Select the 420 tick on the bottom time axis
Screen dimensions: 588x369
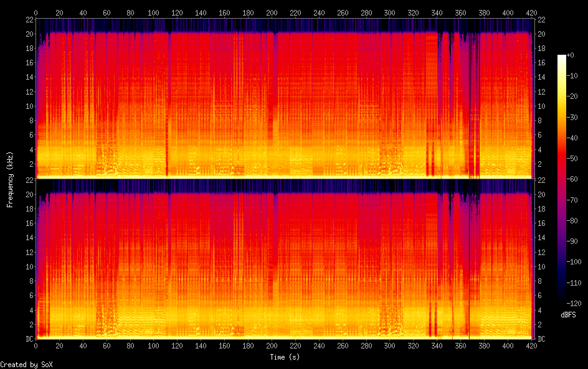[x=532, y=346]
